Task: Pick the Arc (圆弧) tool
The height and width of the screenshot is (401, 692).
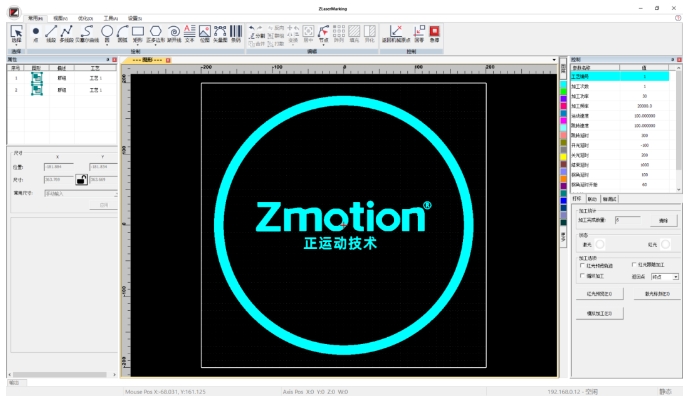Action: click(x=122, y=34)
